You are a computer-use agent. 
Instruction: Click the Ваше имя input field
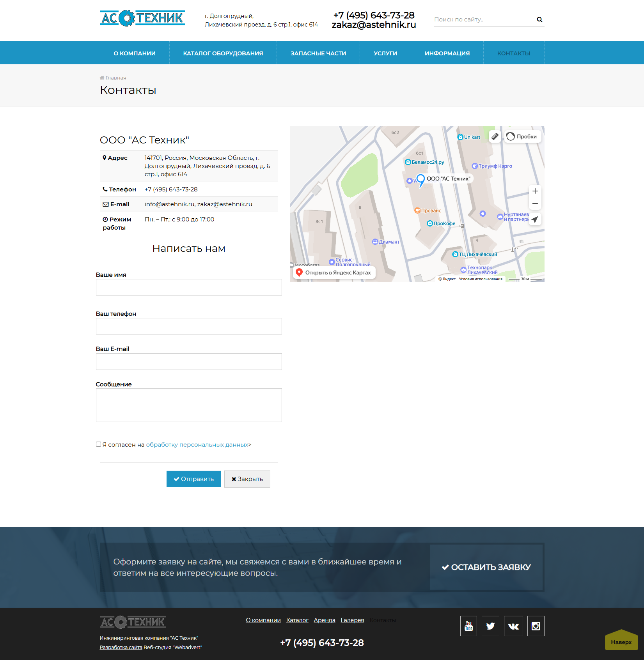pos(189,287)
